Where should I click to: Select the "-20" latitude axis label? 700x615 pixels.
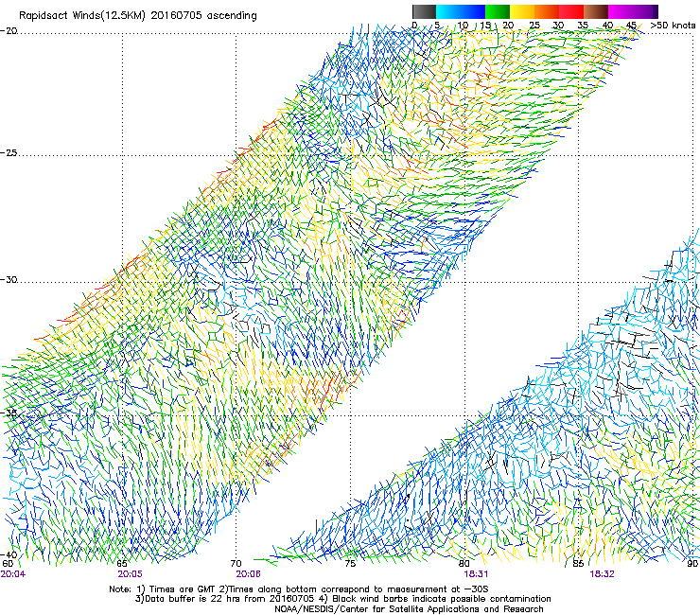9,31
